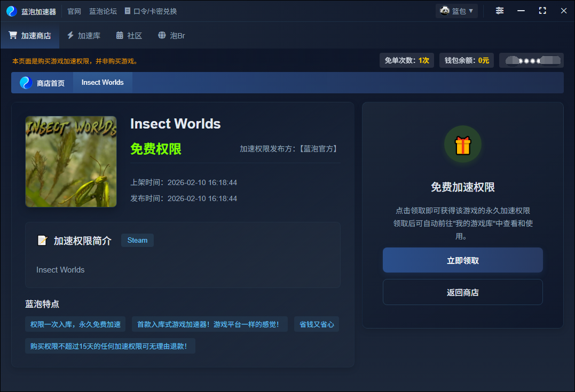
Task: Open the 加速商店 tab
Action: click(x=30, y=36)
